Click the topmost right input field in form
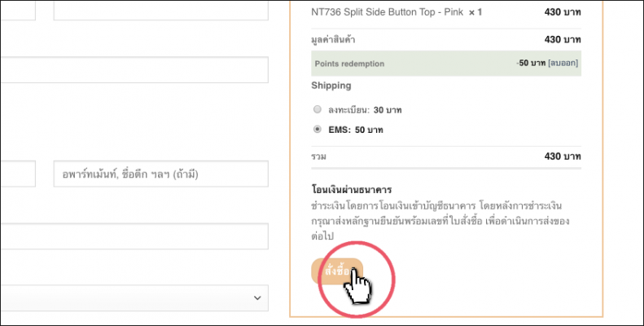The width and height of the screenshot is (644, 326). (160, 10)
